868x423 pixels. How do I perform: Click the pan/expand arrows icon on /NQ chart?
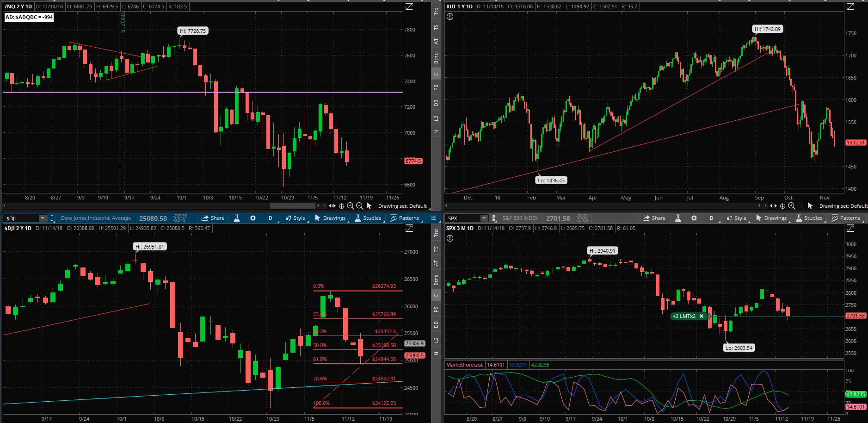(x=332, y=205)
